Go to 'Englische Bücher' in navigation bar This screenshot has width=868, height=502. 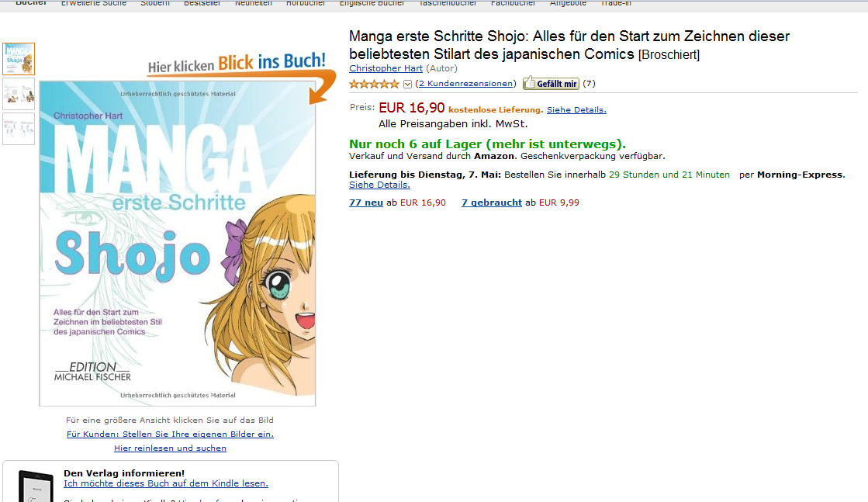[x=372, y=3]
